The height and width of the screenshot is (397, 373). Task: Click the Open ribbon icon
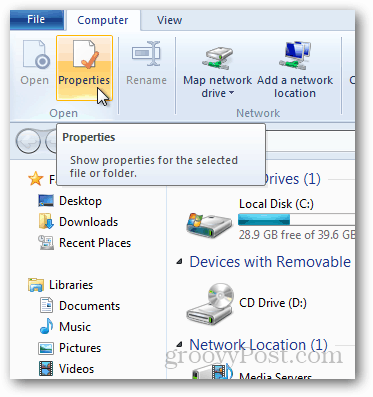click(x=35, y=56)
